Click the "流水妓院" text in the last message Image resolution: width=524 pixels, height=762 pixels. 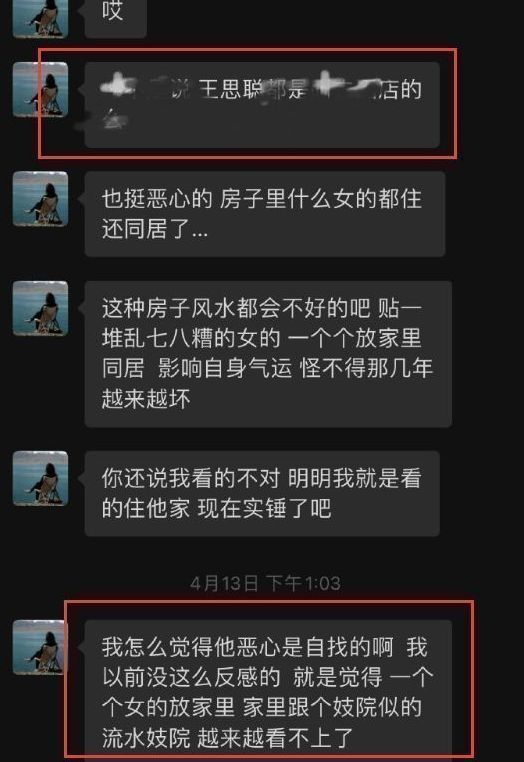[146, 738]
